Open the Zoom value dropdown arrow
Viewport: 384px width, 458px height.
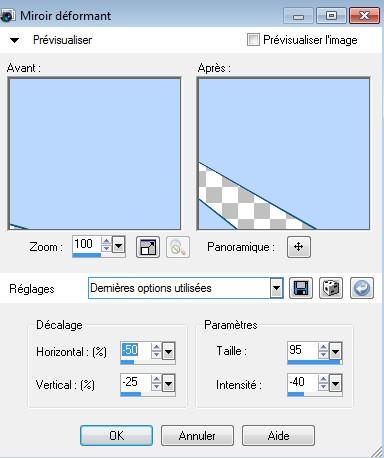(118, 246)
